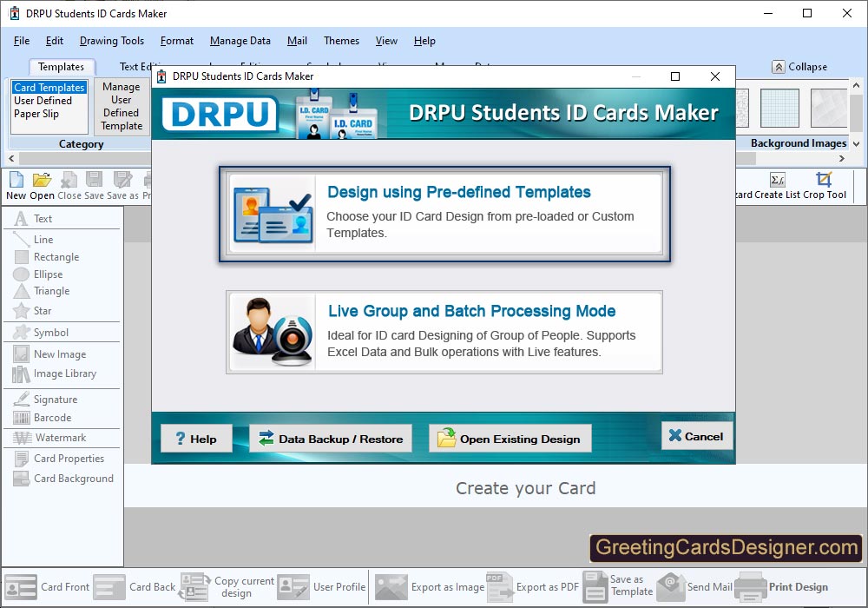868x608 pixels.
Task: Click Export as Image
Action: (x=430, y=587)
